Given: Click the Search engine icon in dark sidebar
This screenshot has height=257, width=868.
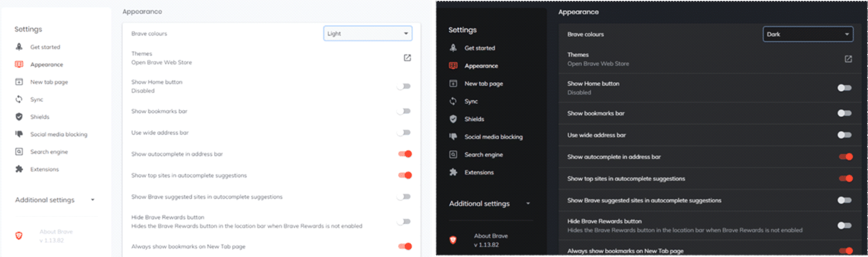Looking at the screenshot, I should coord(453,154).
